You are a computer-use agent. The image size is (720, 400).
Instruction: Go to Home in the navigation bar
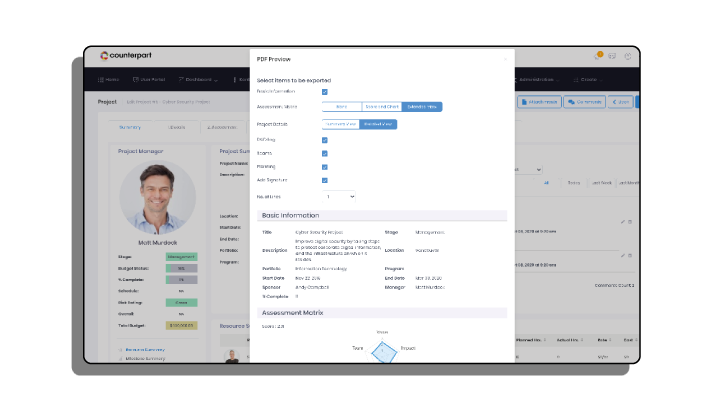(108, 80)
